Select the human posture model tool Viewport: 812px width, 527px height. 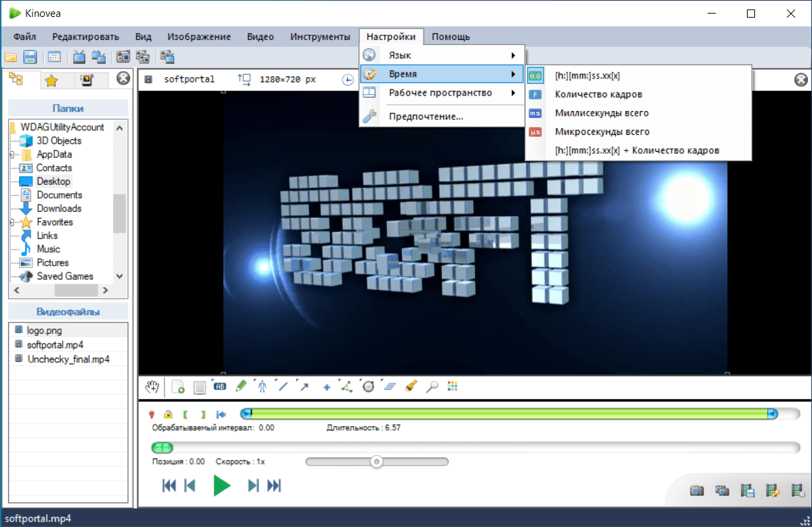[262, 386]
